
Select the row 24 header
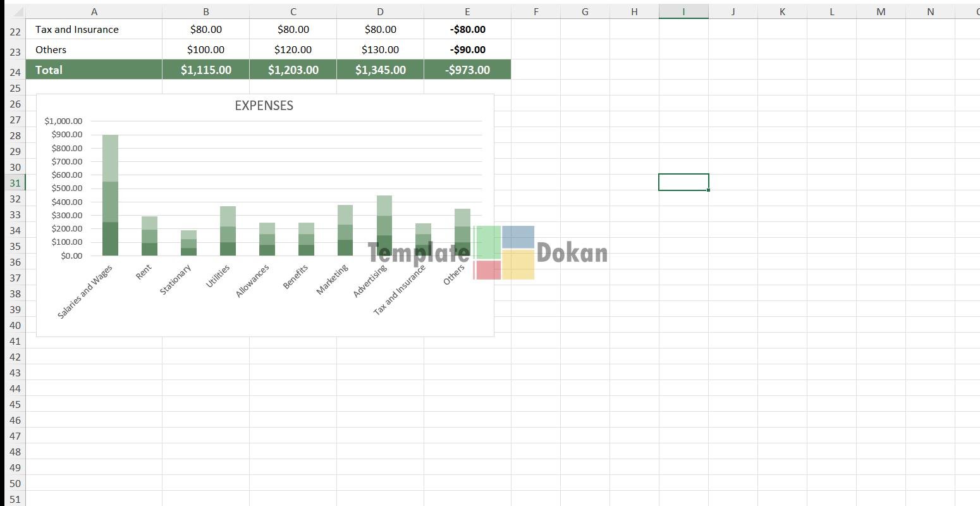(x=15, y=72)
